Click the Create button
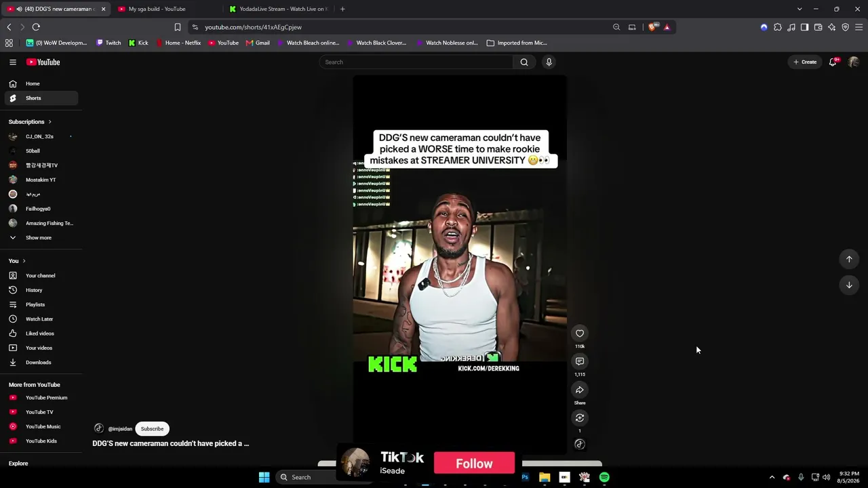The image size is (868, 488). pyautogui.click(x=805, y=62)
